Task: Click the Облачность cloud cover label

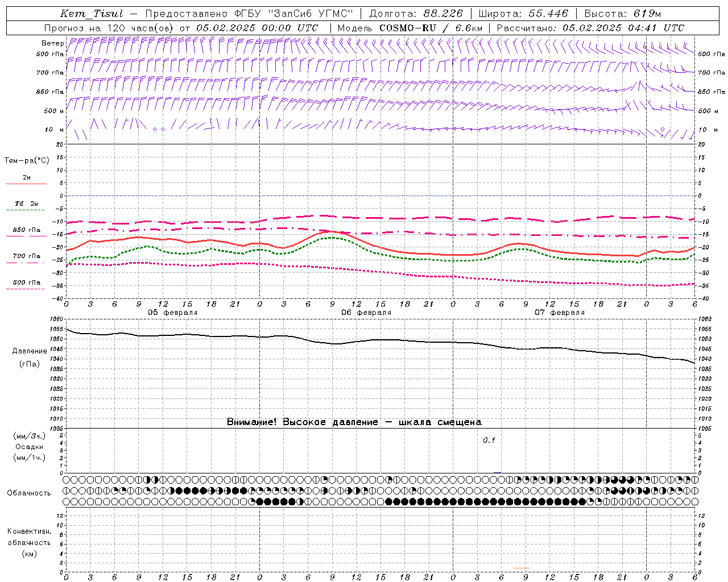Action: 29,493
